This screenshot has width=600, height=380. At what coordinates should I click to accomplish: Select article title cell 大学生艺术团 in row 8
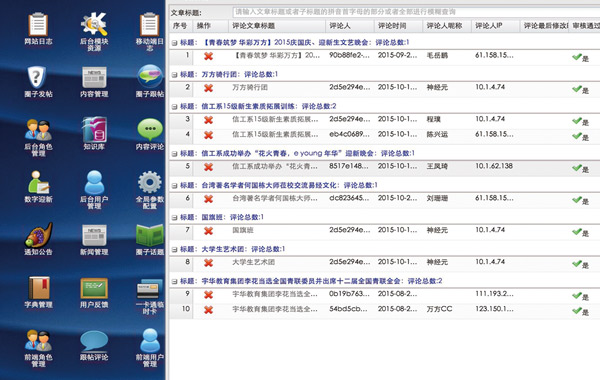coord(253,262)
